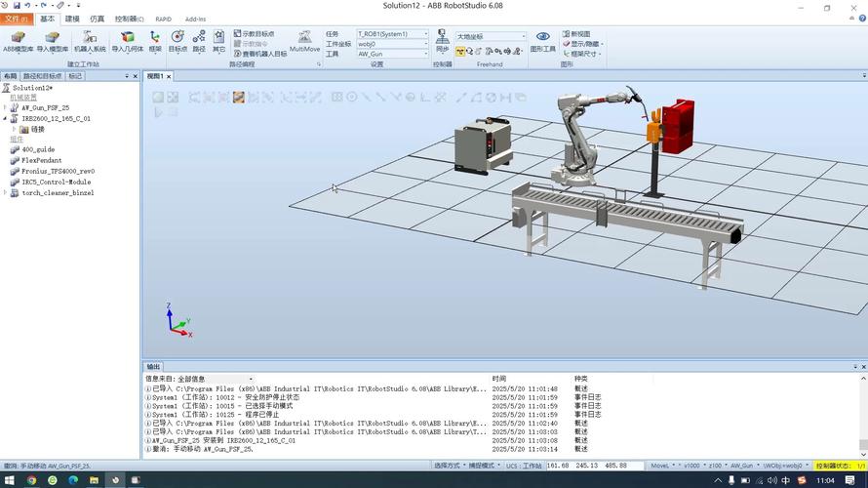Switch to the 控制器 controller tab
Screen dimensions: 868x488
129,19
